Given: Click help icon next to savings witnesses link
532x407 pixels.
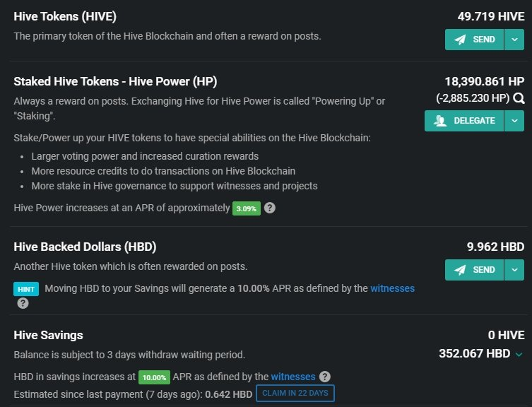Looking at the screenshot, I should [x=325, y=377].
